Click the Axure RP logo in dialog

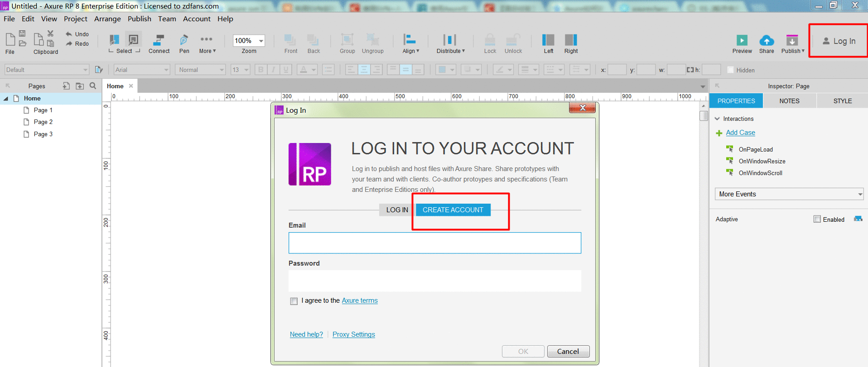[x=310, y=164]
